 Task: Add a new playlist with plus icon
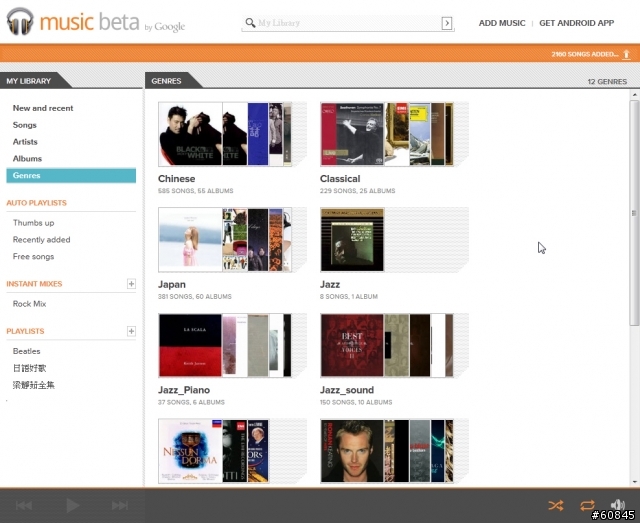[x=131, y=331]
